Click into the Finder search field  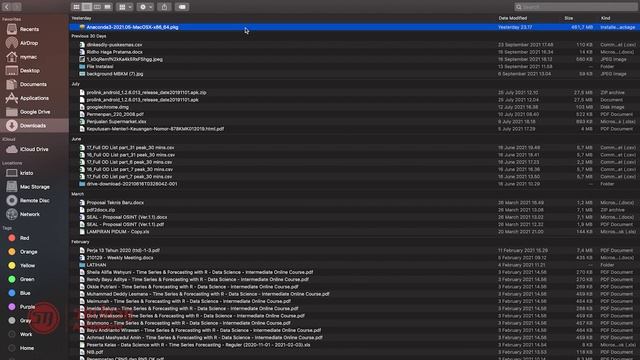click(x=576, y=7)
